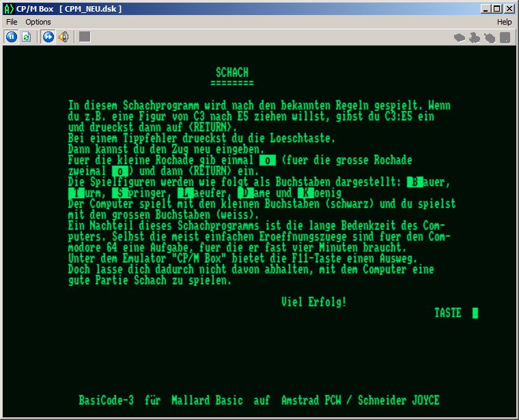Screen dimensions: 519x420
Task: Open the Help menu
Action: point(504,22)
